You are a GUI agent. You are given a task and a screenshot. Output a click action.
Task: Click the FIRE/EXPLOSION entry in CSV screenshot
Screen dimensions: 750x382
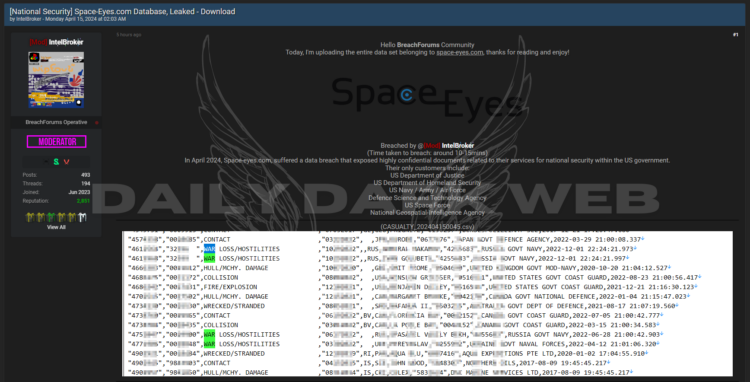tap(230, 287)
